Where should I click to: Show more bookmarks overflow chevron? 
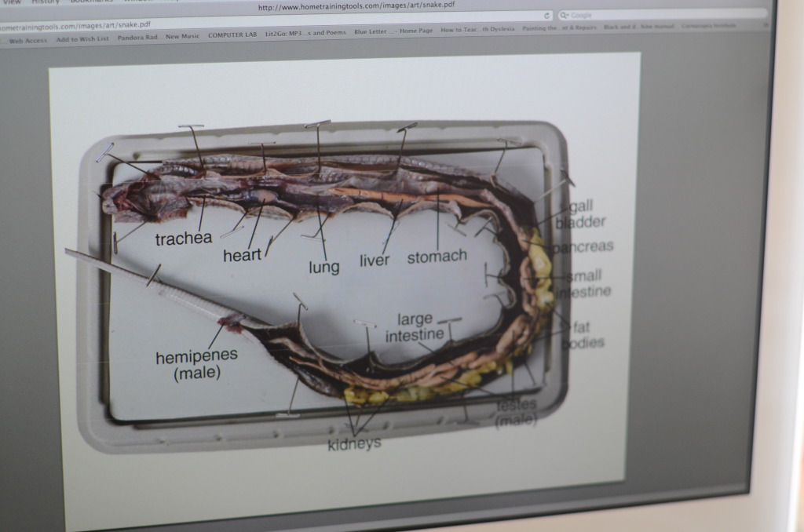(766, 24)
